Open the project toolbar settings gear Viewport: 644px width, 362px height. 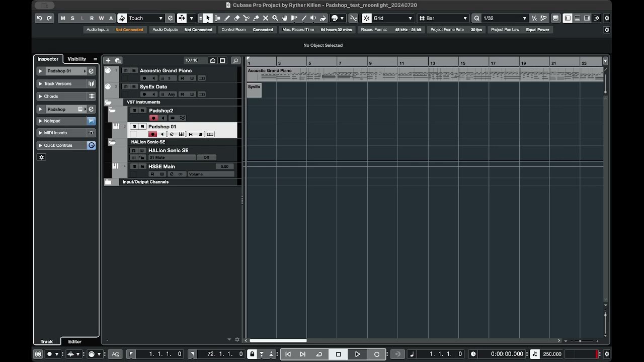[607, 18]
